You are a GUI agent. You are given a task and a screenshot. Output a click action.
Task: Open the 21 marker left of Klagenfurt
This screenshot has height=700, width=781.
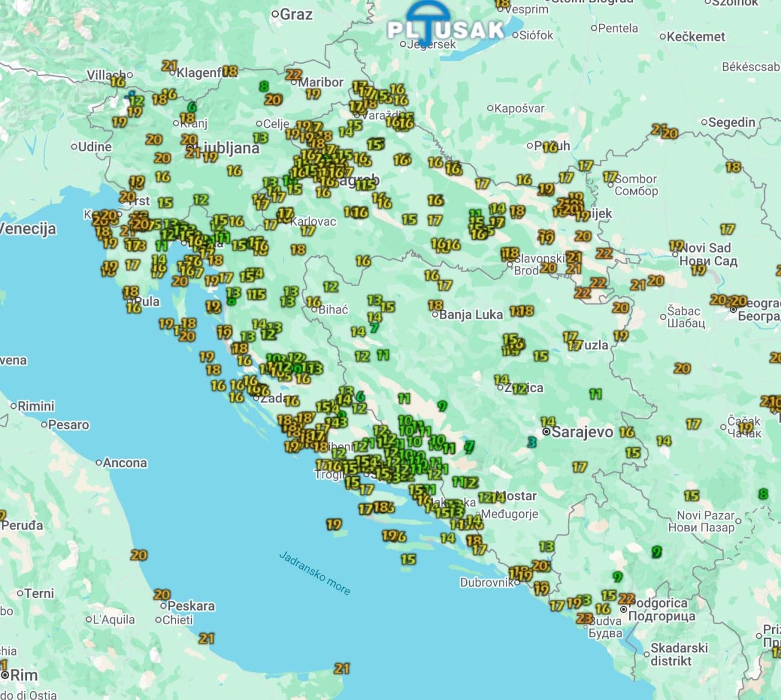(x=169, y=66)
